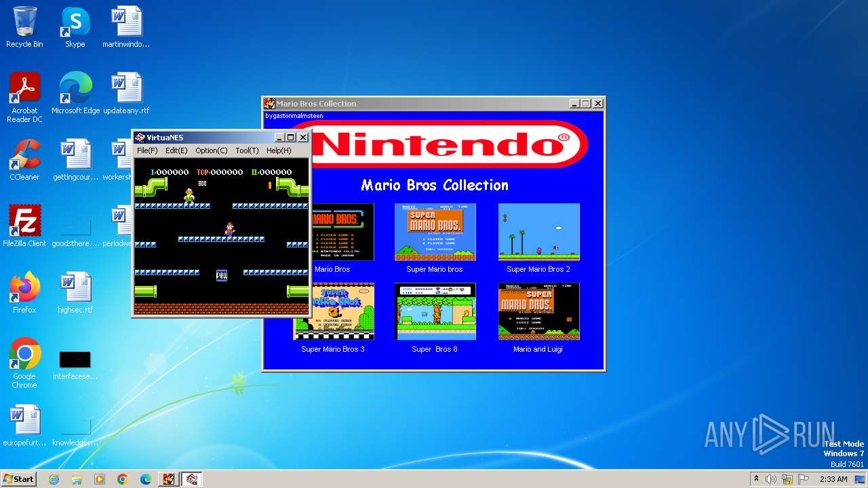Open the Option(C) menu in VirtuaNES
This screenshot has width=868, height=488.
212,150
